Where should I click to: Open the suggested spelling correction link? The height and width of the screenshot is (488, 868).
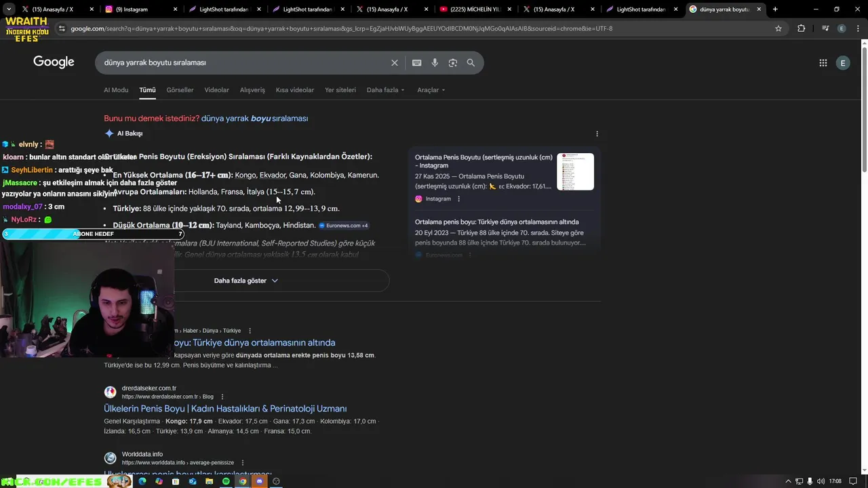[x=254, y=118]
